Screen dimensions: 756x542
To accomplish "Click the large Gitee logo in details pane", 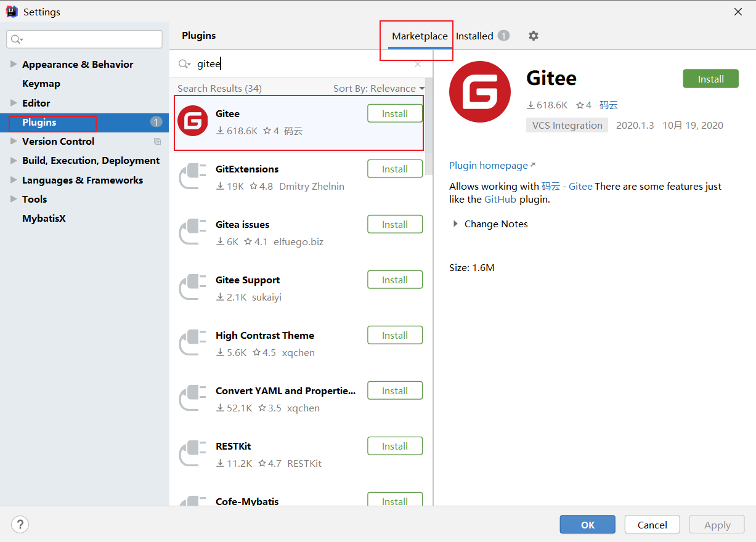I will click(480, 92).
